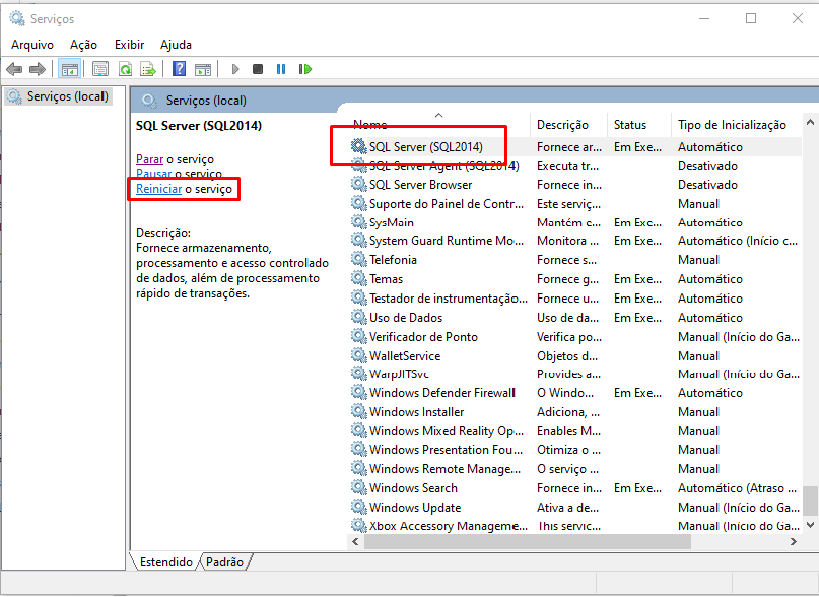Refresh the services list with the toolbar icon
This screenshot has height=597, width=819.
pyautogui.click(x=125, y=69)
